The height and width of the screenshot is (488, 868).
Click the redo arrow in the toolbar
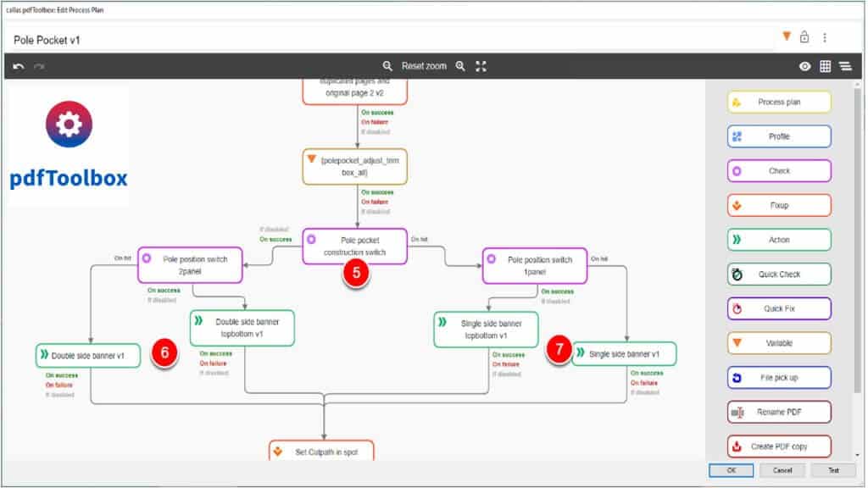point(39,66)
